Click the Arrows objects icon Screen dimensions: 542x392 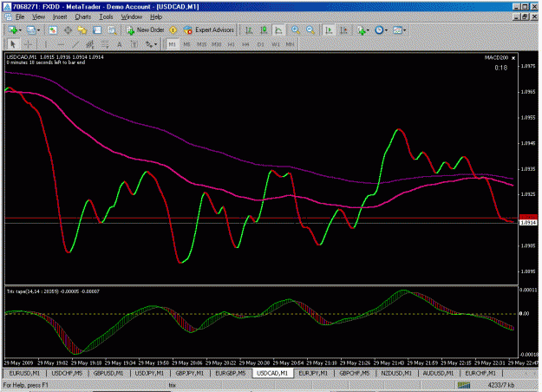tap(149, 44)
